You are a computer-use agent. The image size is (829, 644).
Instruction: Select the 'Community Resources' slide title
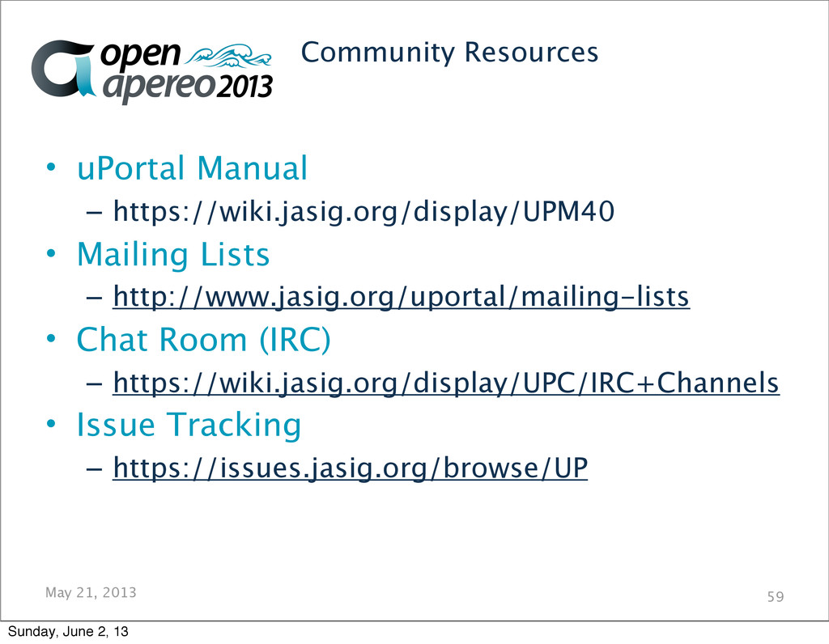(449, 53)
